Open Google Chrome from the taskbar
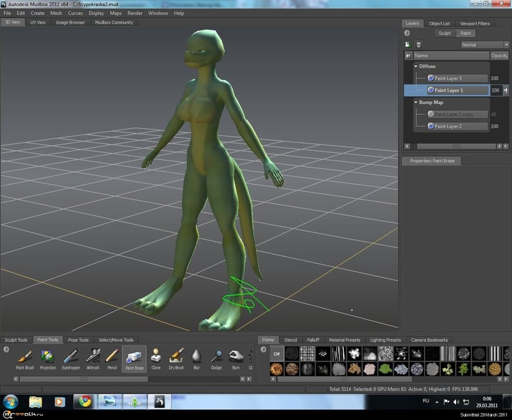The height and width of the screenshot is (420, 512). [x=85, y=401]
